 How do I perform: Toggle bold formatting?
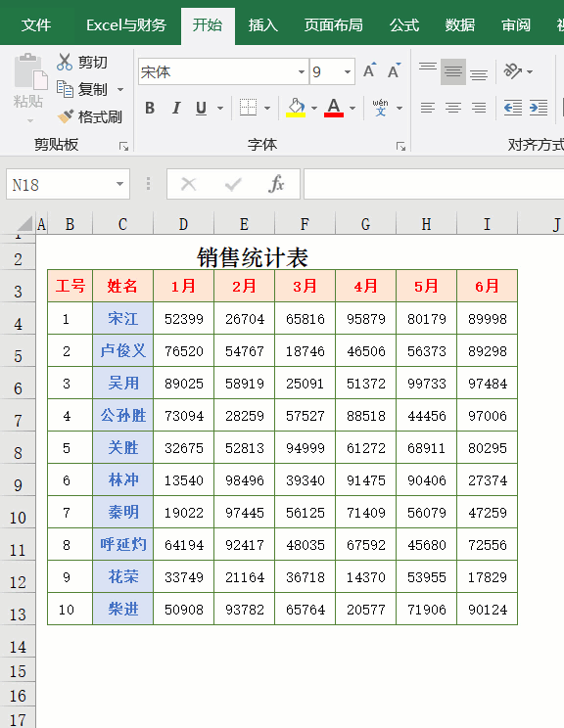[x=150, y=108]
